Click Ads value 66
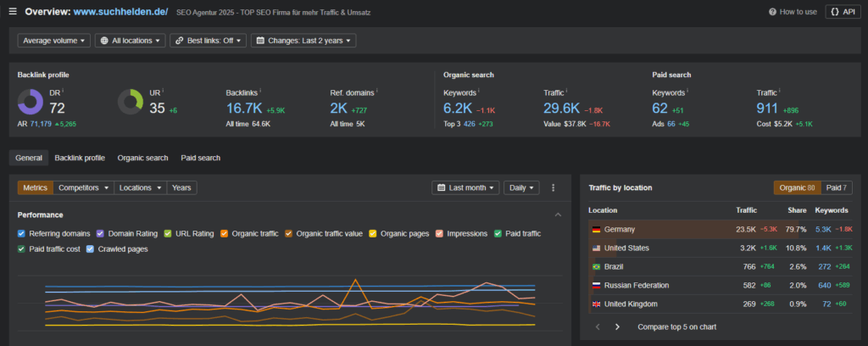This screenshot has width=868, height=346. click(x=671, y=124)
